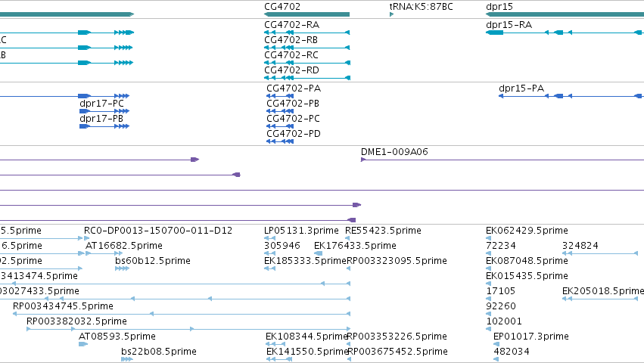
Task: Select transcript CG4702-RB label
Action: point(291,40)
